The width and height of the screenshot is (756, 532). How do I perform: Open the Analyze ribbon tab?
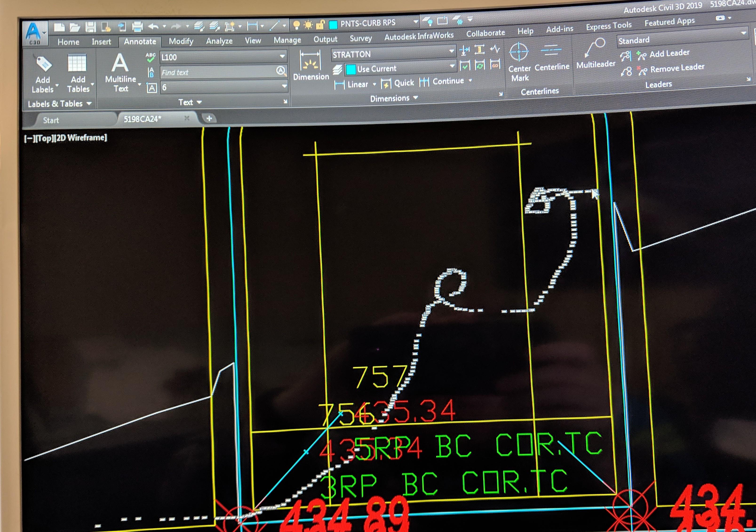coord(219,41)
